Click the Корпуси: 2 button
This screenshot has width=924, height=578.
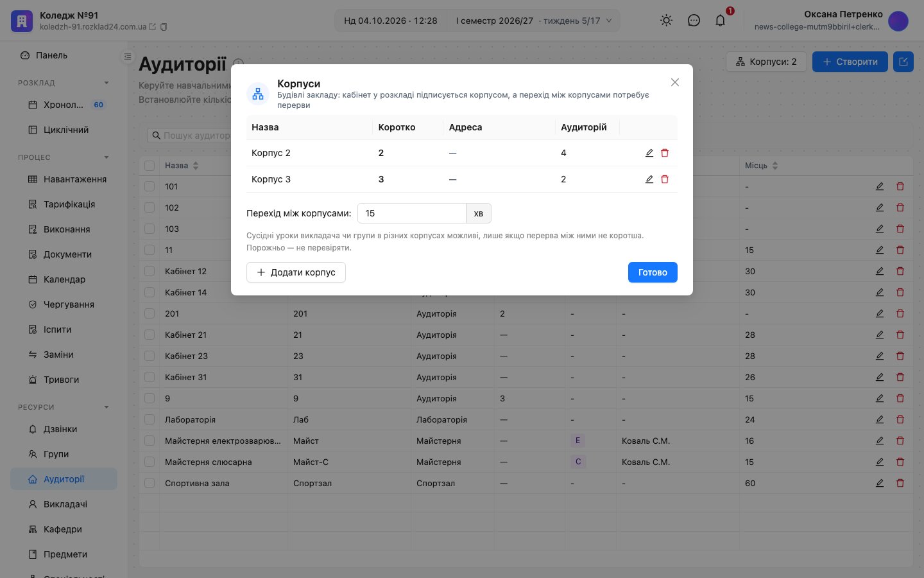coord(766,62)
